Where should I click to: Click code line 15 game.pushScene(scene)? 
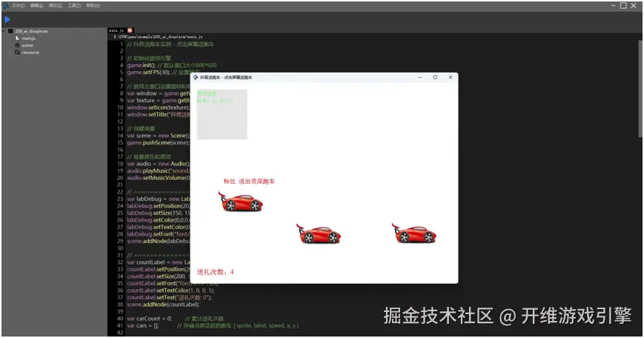pos(158,142)
